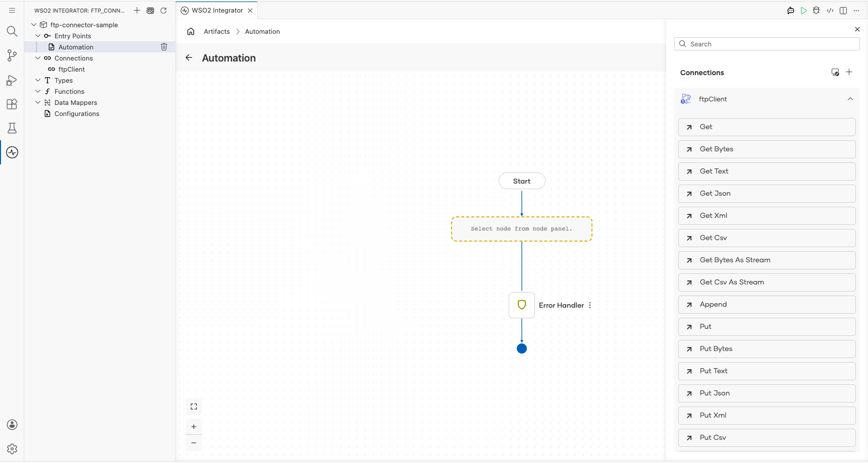Click the blue end node circle
Screen dimensions: 868x463
(x=522, y=349)
